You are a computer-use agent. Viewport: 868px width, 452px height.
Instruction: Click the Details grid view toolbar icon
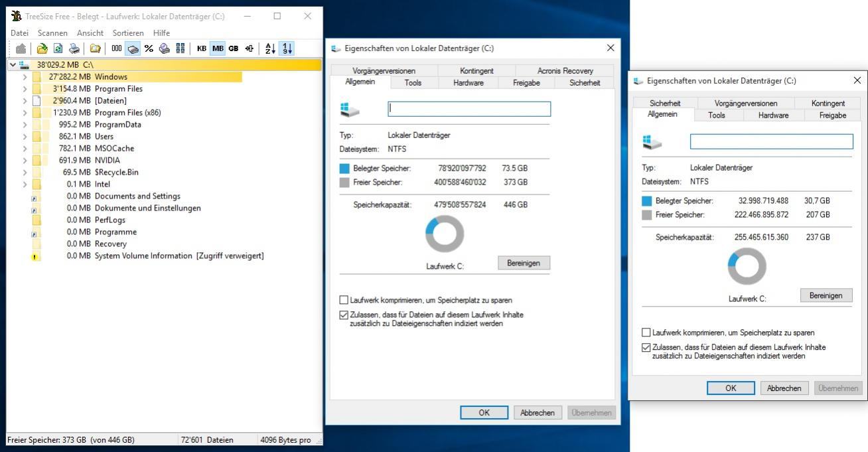click(x=181, y=48)
